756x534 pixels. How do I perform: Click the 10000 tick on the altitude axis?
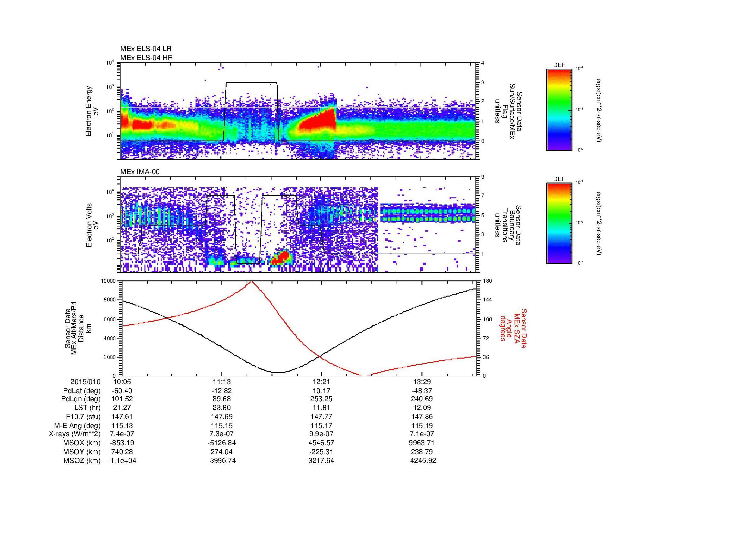click(109, 281)
